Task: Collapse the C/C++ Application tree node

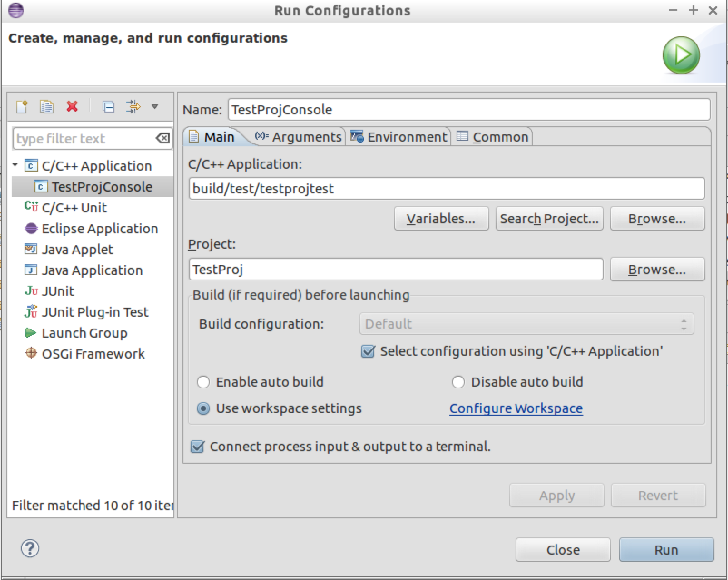Action: [15, 165]
